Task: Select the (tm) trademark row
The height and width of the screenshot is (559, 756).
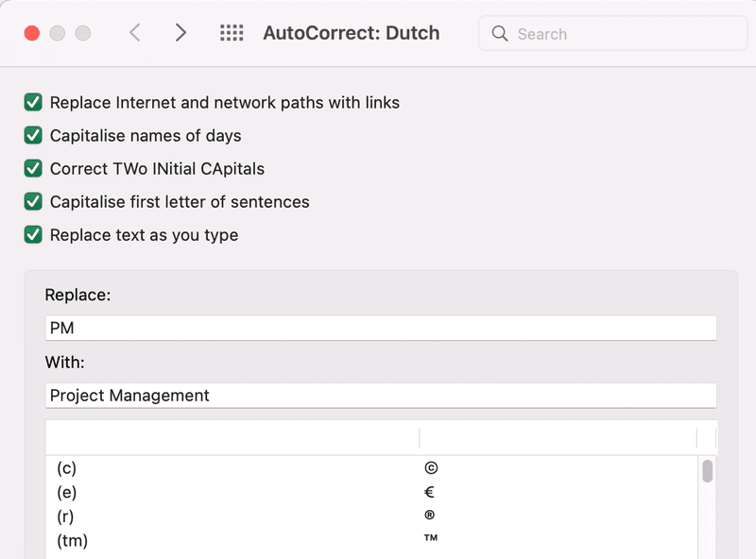Action: [x=371, y=540]
